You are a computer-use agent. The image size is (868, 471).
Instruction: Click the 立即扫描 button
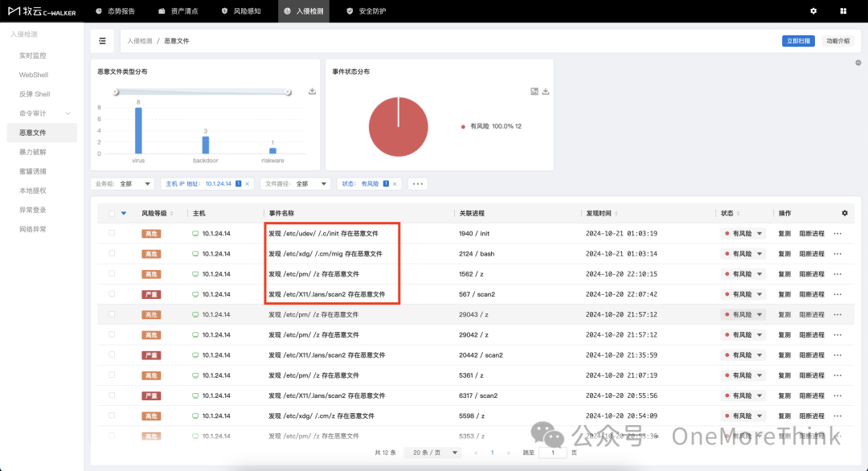click(798, 41)
